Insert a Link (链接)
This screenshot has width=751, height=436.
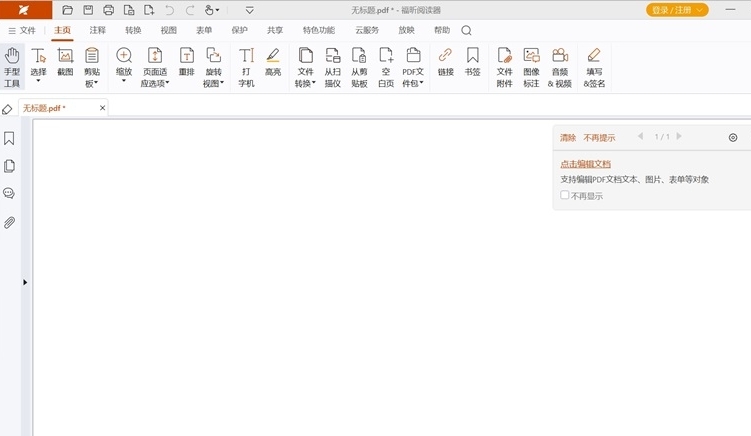click(x=445, y=66)
